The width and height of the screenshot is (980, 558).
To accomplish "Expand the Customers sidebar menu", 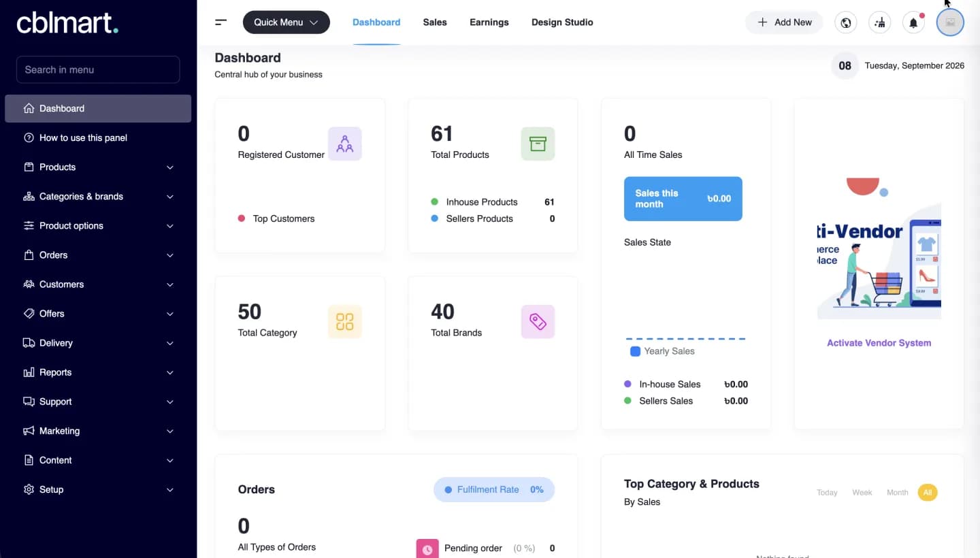I will pyautogui.click(x=98, y=284).
